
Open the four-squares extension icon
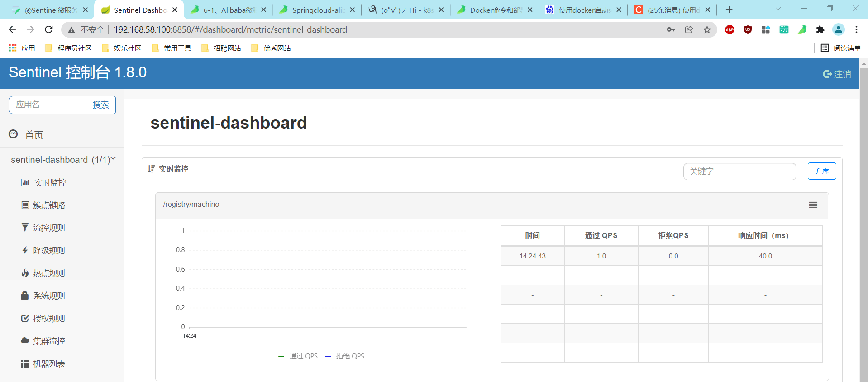(766, 30)
